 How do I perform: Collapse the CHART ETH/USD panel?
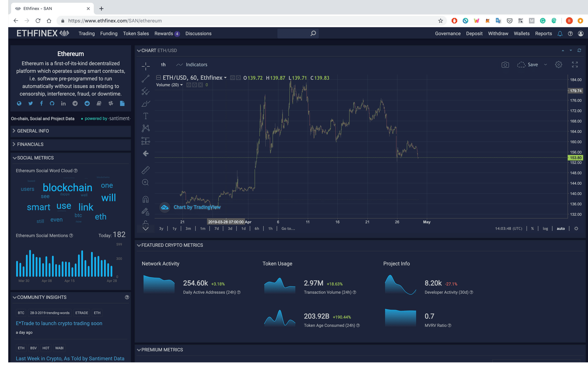click(139, 51)
